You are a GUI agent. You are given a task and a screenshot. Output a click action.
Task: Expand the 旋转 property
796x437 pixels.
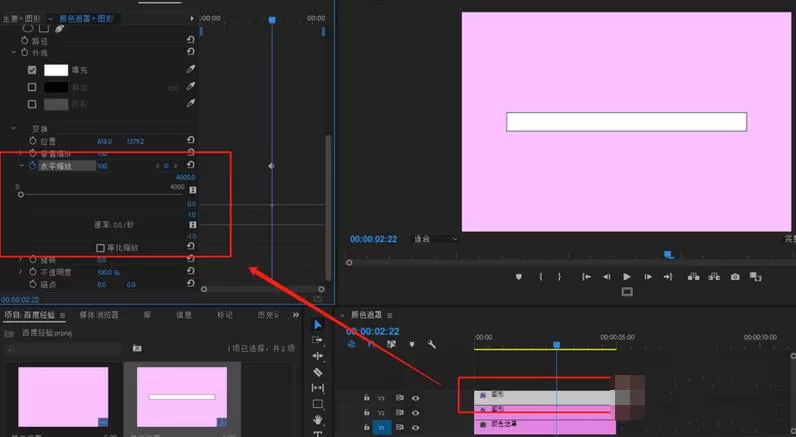click(x=21, y=259)
